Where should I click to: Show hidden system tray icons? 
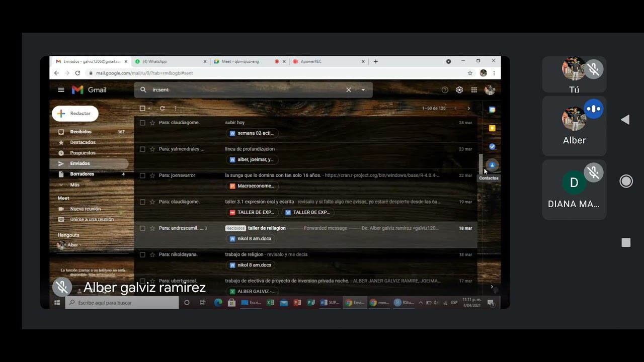pyautogui.click(x=421, y=303)
